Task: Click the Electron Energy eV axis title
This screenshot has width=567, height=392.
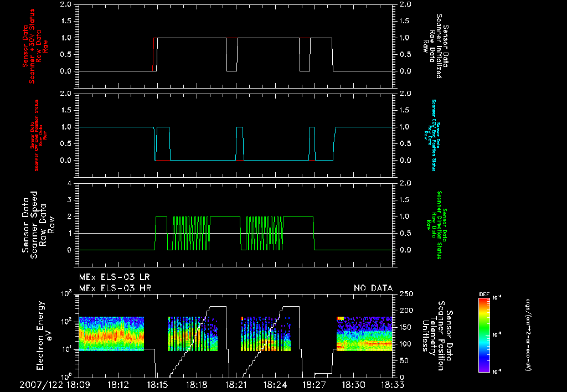Action: click(x=44, y=336)
